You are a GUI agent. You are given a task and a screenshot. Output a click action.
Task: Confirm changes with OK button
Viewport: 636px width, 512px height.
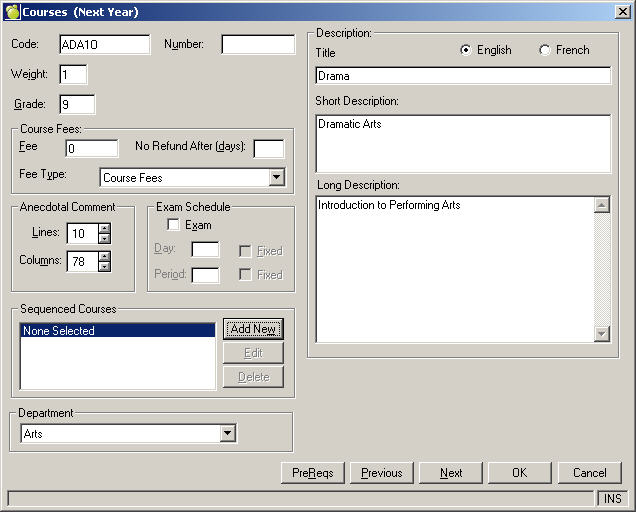(x=519, y=473)
